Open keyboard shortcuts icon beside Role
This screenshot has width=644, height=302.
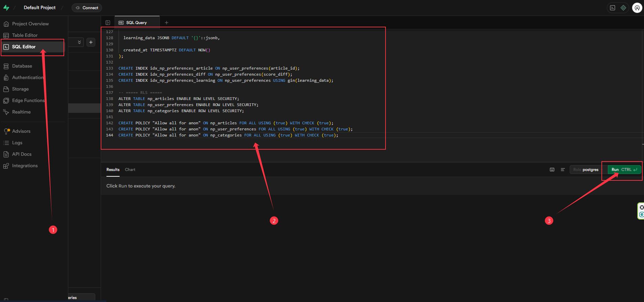[x=552, y=170]
